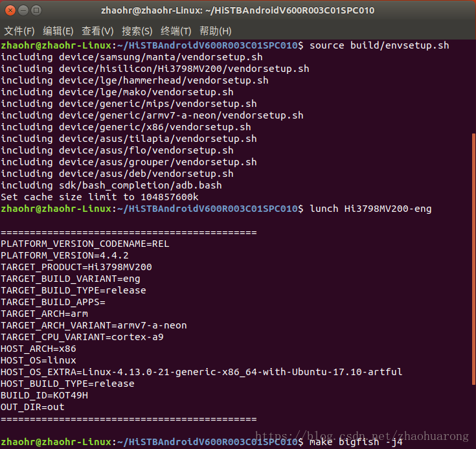
Task: Click the HOST_BUILD_TYPE=release line
Action: [67, 384]
